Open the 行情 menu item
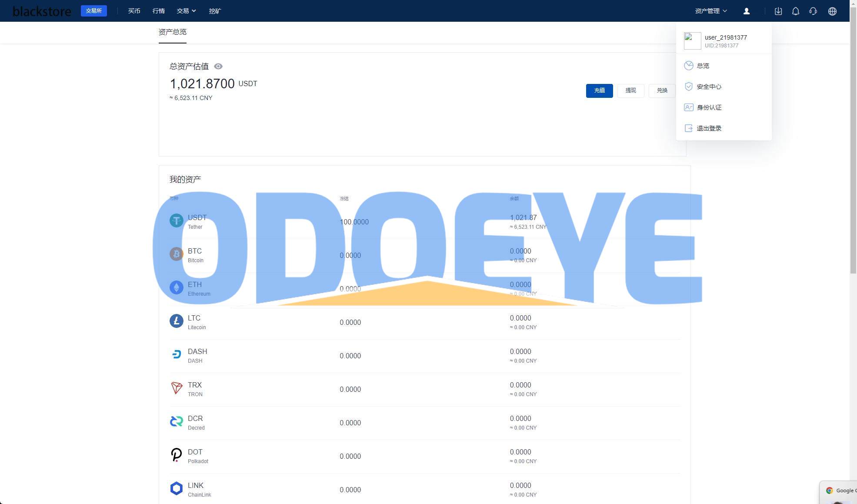The image size is (857, 504). pyautogui.click(x=159, y=11)
